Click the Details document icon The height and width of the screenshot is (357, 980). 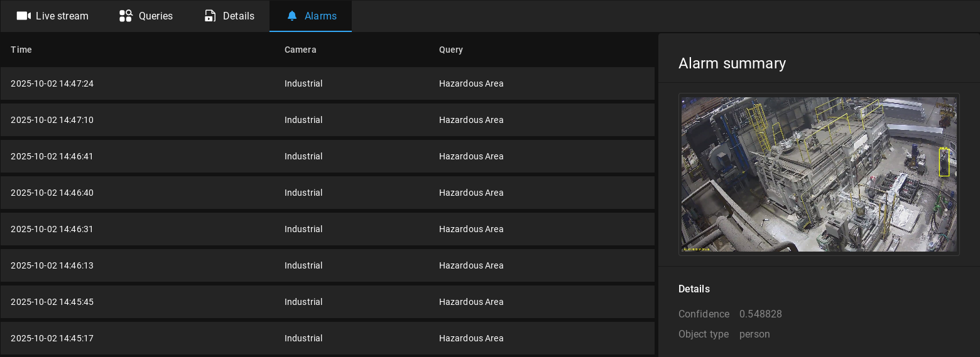click(x=210, y=16)
